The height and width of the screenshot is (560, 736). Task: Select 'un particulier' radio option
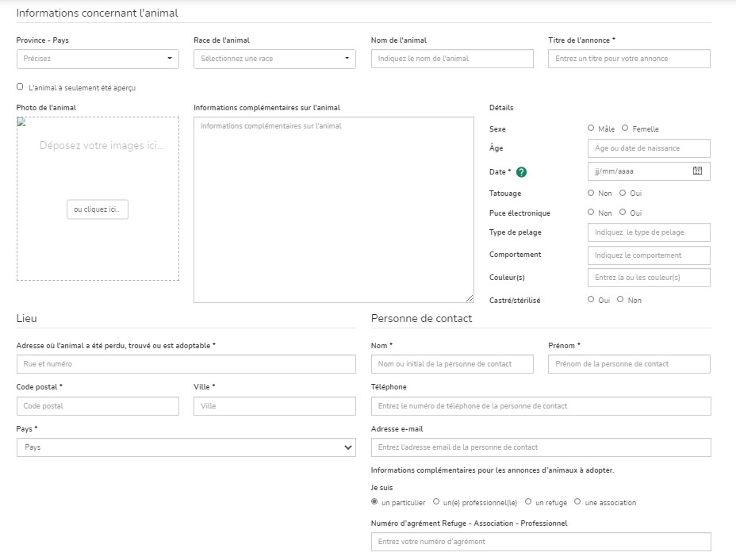point(374,502)
